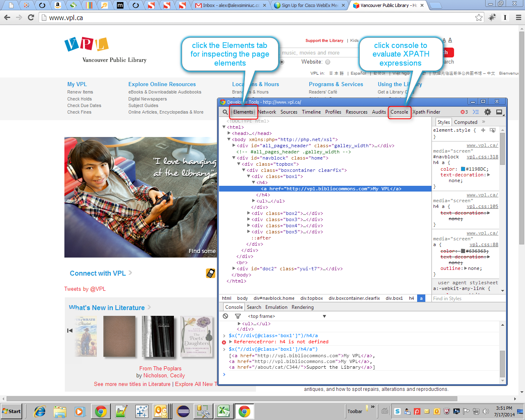525x420 pixels.
Task: Open the Chrome menu hamburger icon
Action: tap(518, 18)
